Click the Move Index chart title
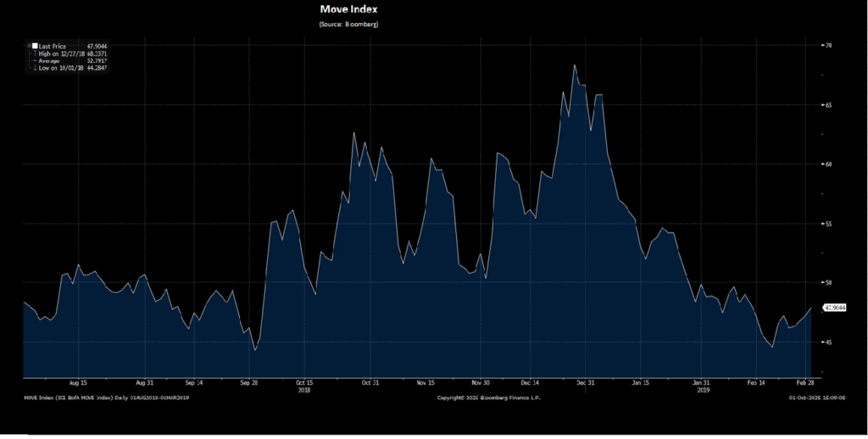This screenshot has width=868, height=439. point(348,8)
